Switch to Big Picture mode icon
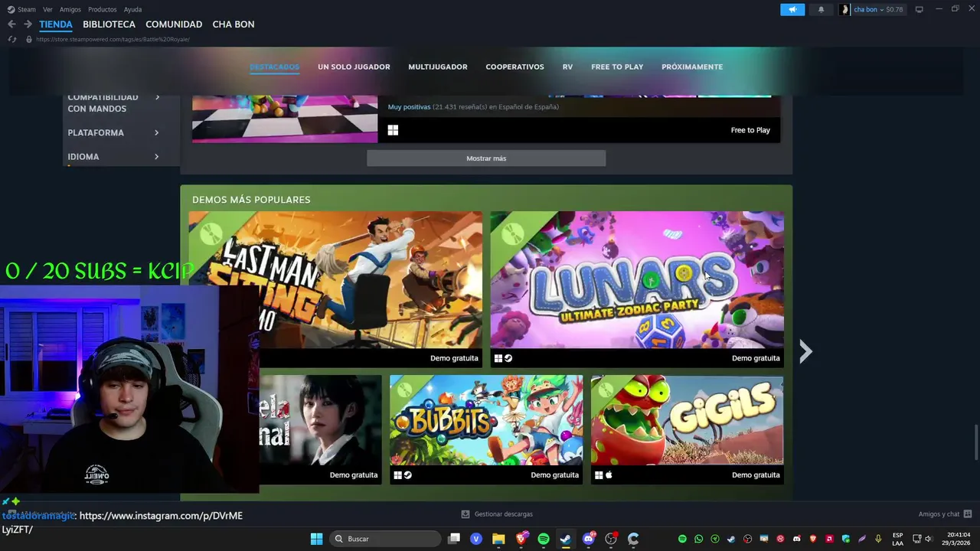Screen dimensions: 980x551 [x=920, y=9]
